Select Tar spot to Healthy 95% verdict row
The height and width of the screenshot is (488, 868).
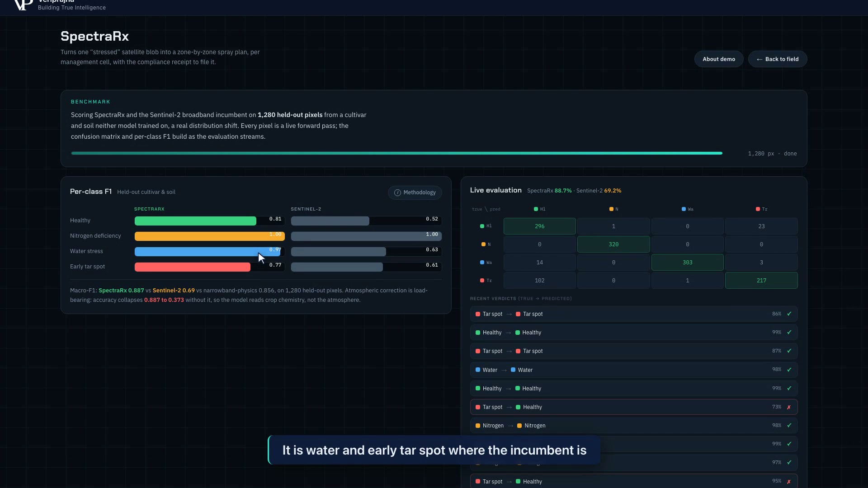pos(634,482)
